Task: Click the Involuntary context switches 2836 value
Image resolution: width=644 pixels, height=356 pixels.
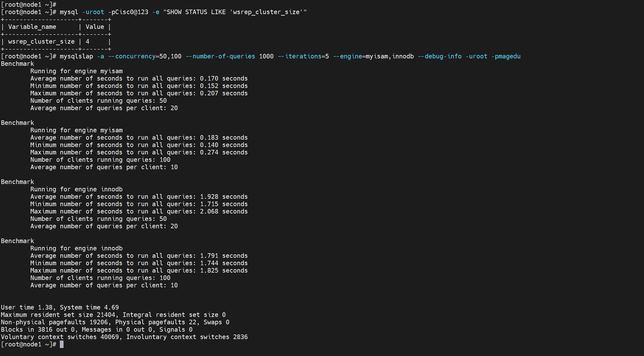Action: (x=240, y=337)
